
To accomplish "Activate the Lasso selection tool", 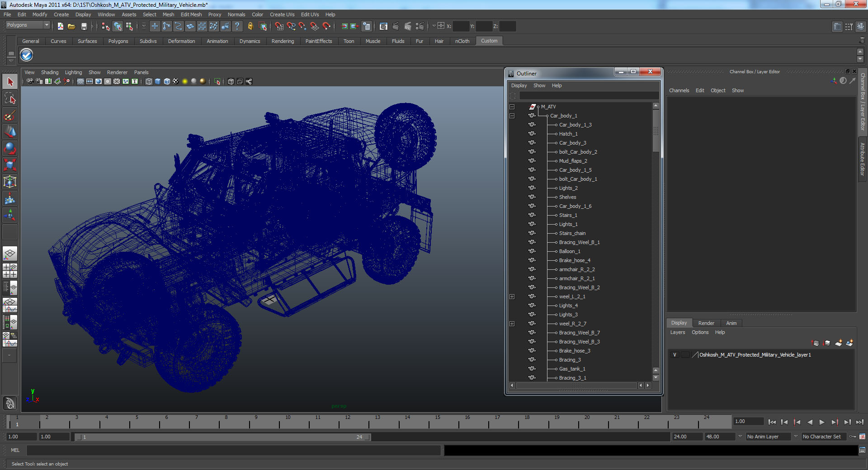I will click(x=10, y=99).
